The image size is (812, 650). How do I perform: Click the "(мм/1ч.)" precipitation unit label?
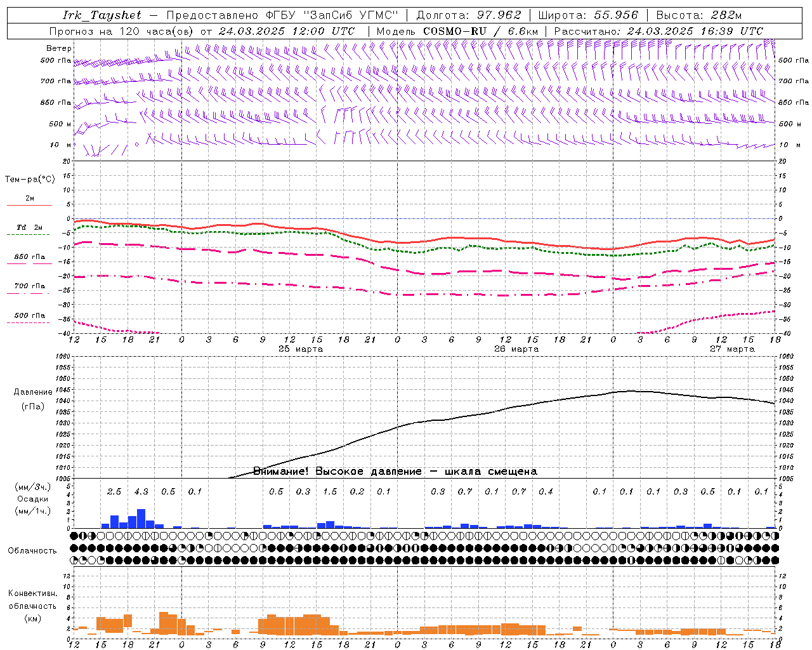pyautogui.click(x=32, y=511)
